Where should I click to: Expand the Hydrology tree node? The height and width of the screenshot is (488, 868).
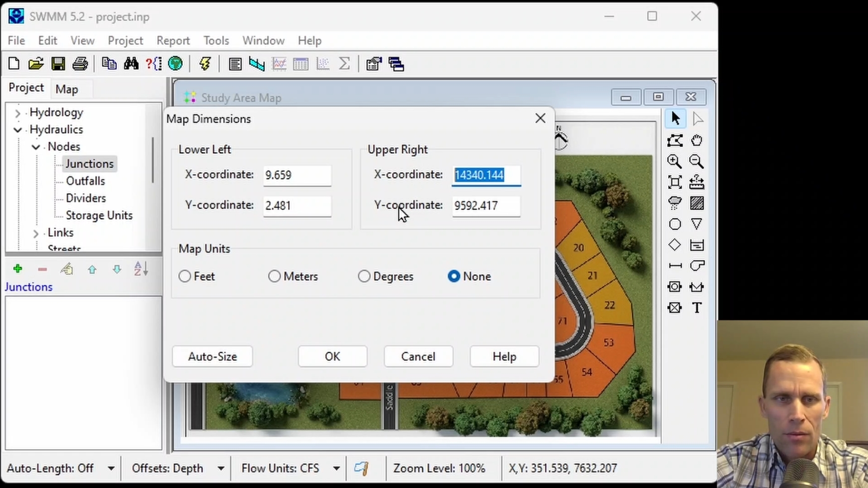pyautogui.click(x=17, y=113)
